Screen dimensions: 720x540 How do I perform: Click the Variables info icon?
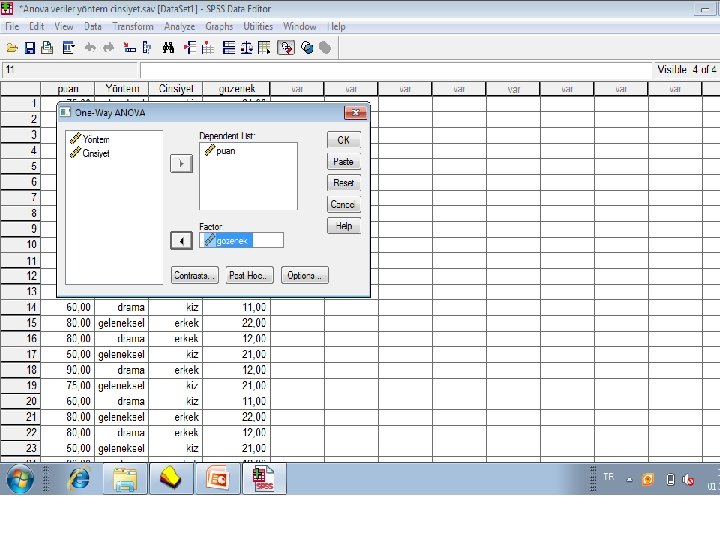click(147, 48)
